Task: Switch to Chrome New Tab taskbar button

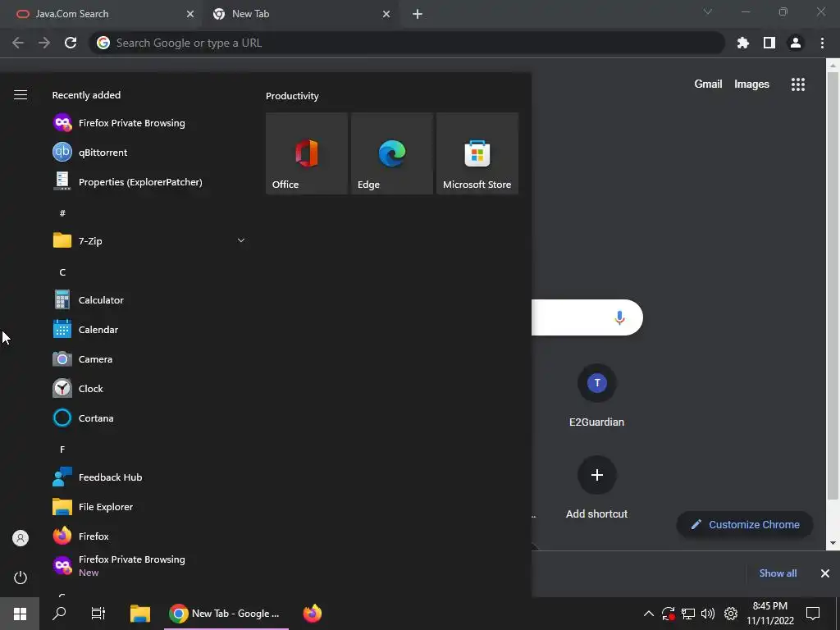Action: point(226,614)
